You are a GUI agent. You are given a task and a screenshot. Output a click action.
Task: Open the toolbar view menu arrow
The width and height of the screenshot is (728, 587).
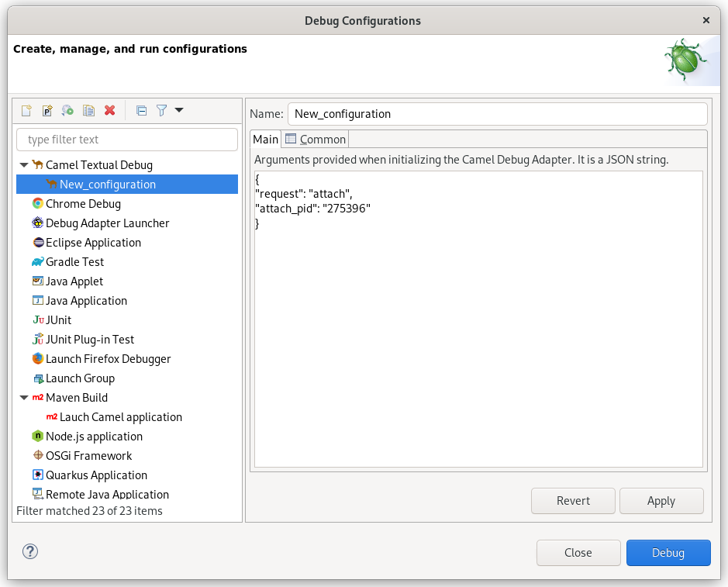tap(179, 110)
